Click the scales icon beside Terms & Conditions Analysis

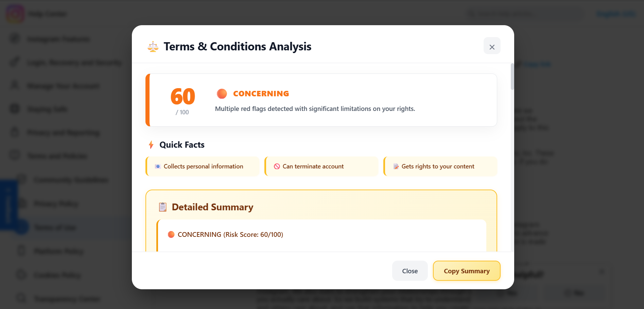(153, 47)
